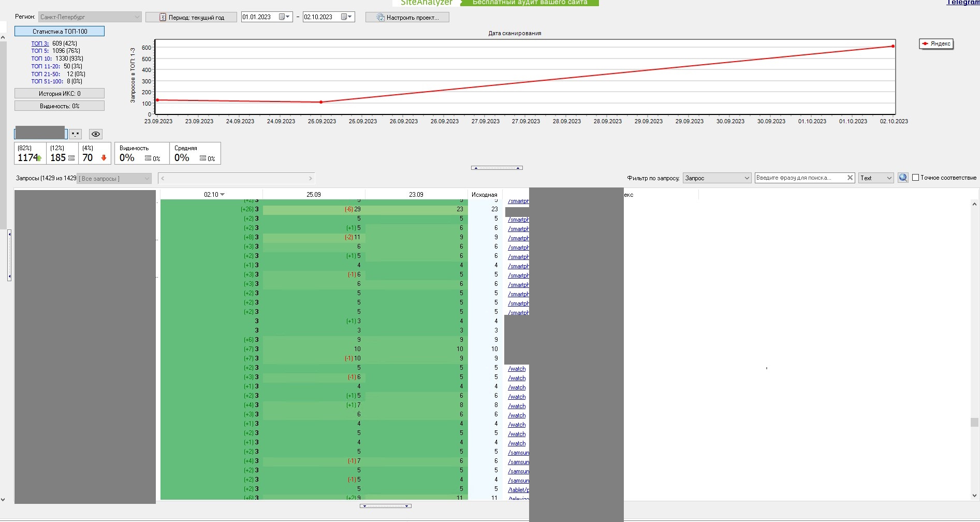Click the magnifier search icon
Viewport: 980px width, 522px height.
[x=903, y=178]
